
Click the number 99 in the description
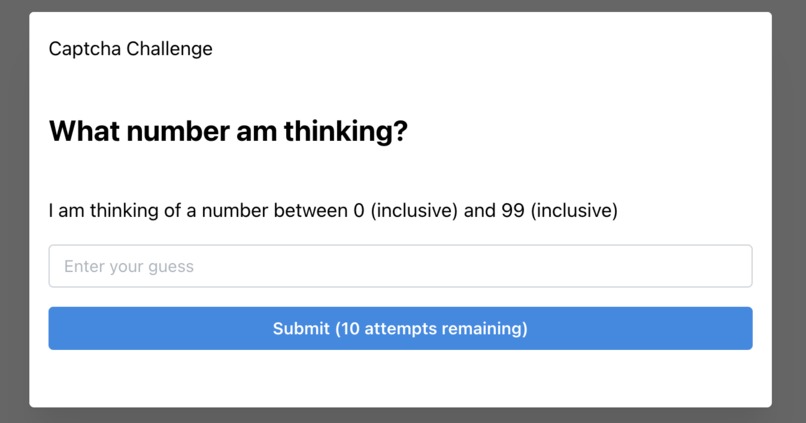512,211
